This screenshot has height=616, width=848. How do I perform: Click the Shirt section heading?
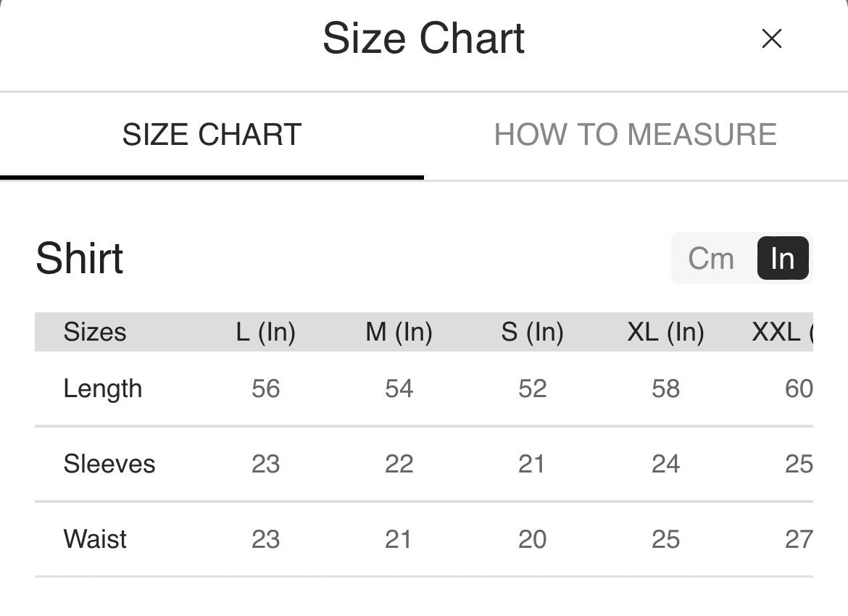tap(80, 258)
